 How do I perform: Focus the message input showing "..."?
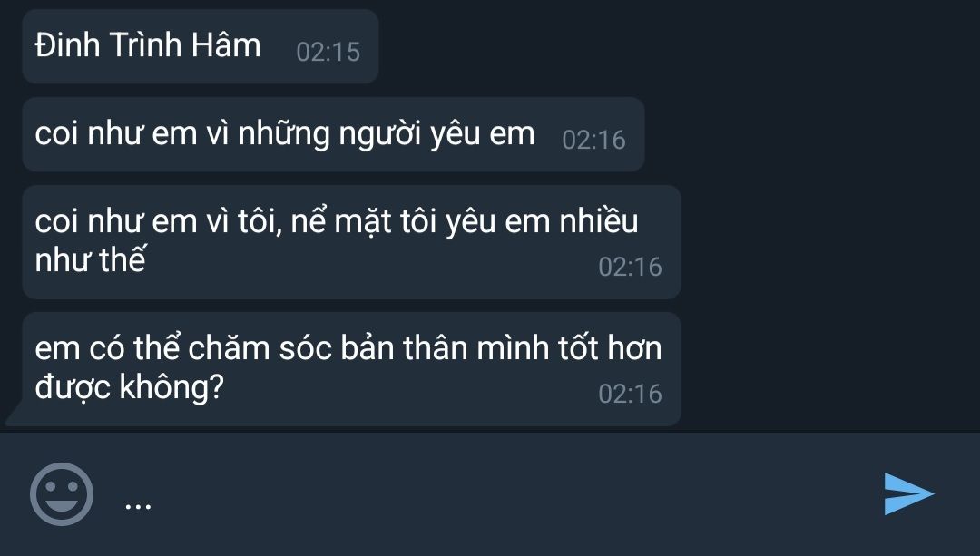click(487, 494)
